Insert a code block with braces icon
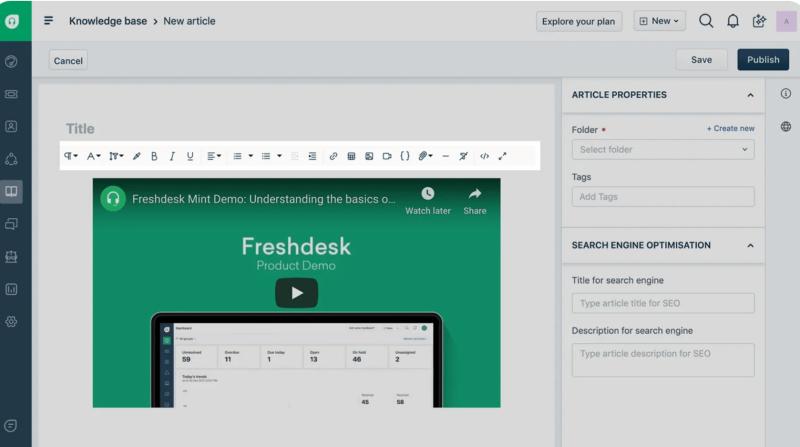 click(x=405, y=156)
